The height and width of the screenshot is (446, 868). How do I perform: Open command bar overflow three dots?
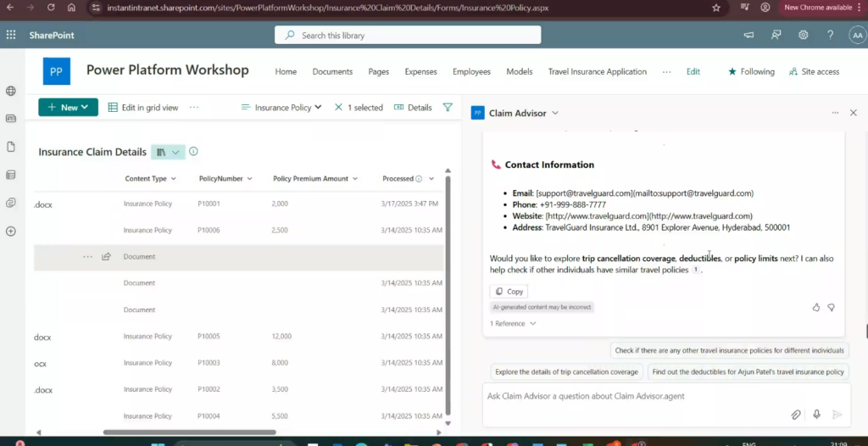pyautogui.click(x=194, y=108)
